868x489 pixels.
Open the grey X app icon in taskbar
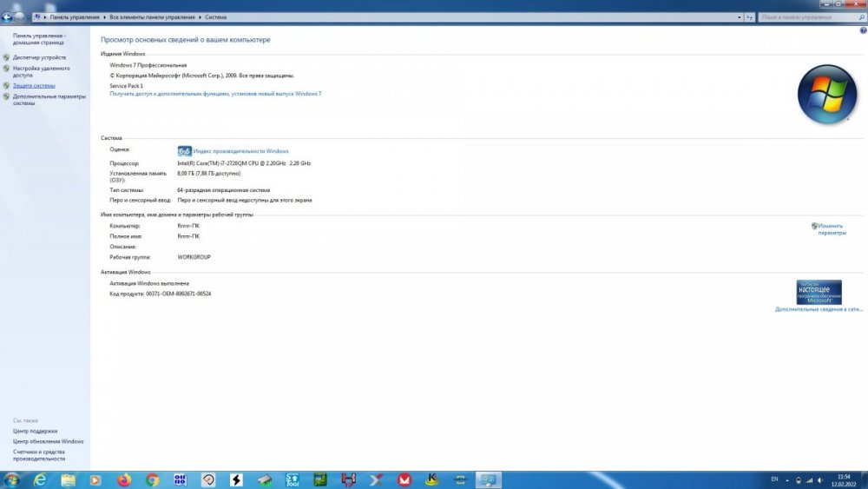click(377, 479)
